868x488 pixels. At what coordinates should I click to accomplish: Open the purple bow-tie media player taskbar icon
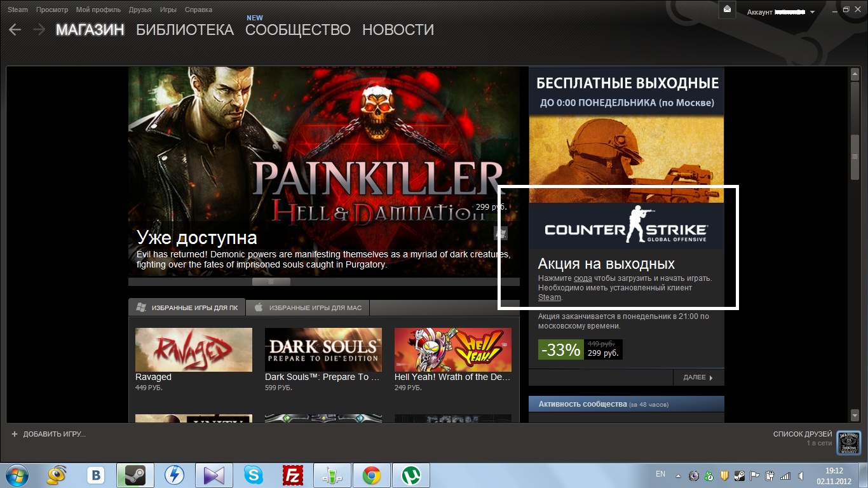pos(214,475)
